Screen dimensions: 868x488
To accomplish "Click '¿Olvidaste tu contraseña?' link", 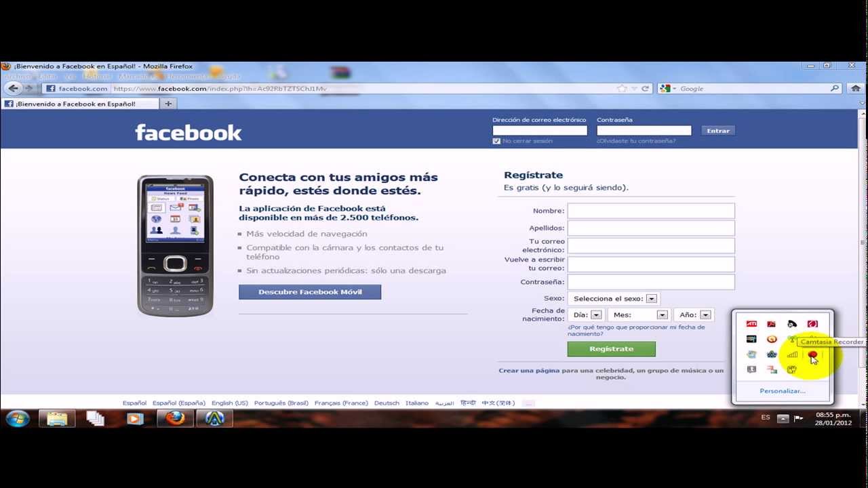I will [x=636, y=141].
